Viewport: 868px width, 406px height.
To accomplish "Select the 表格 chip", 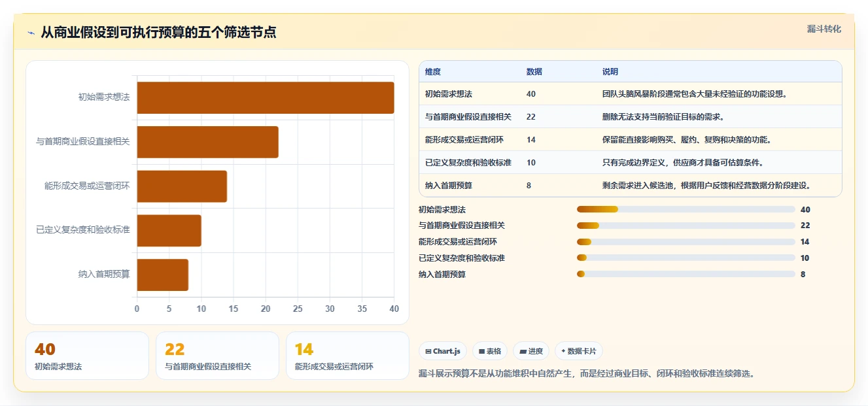I will pos(490,351).
